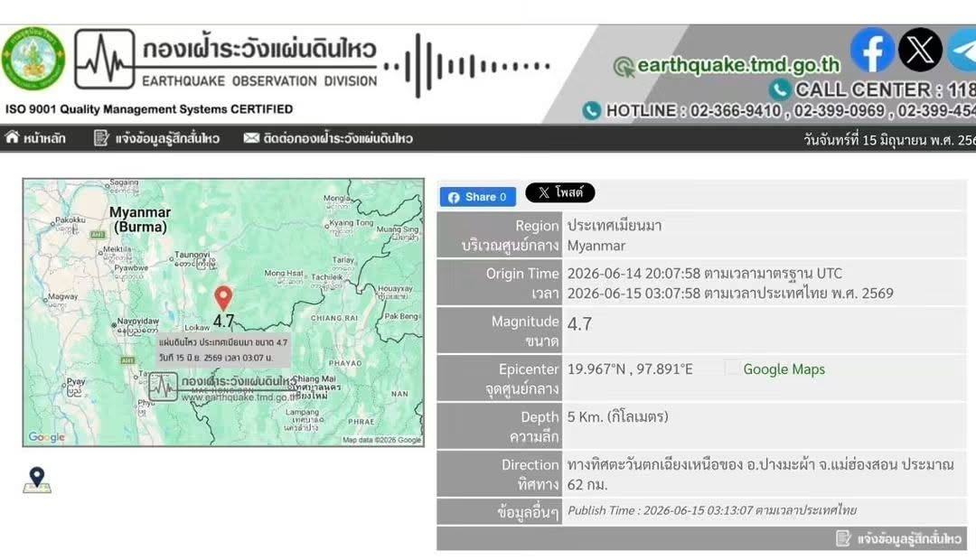Click the Google logo on the map
976x560 pixels.
(x=46, y=437)
